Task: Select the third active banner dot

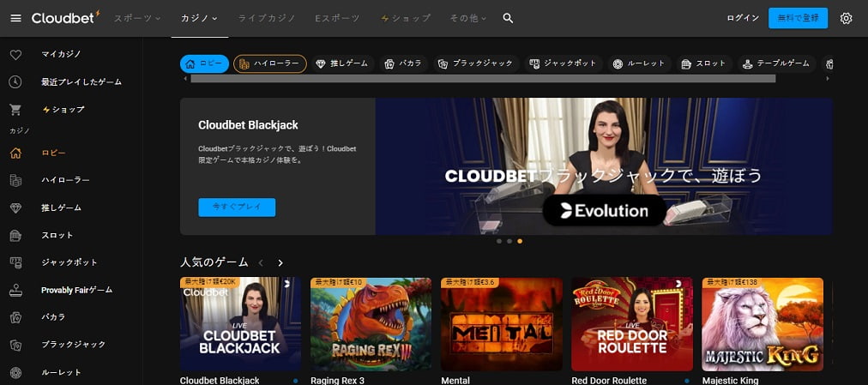Action: click(x=519, y=241)
